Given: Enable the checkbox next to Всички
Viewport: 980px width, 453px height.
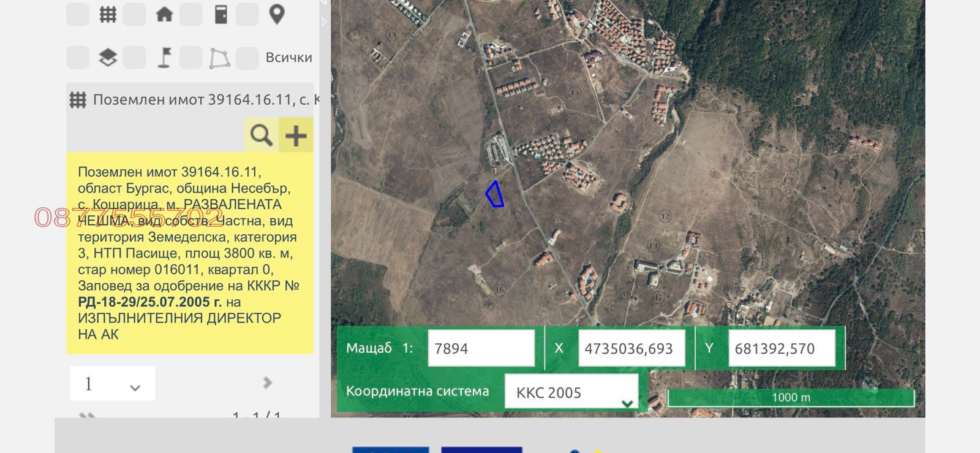Looking at the screenshot, I should (x=247, y=58).
